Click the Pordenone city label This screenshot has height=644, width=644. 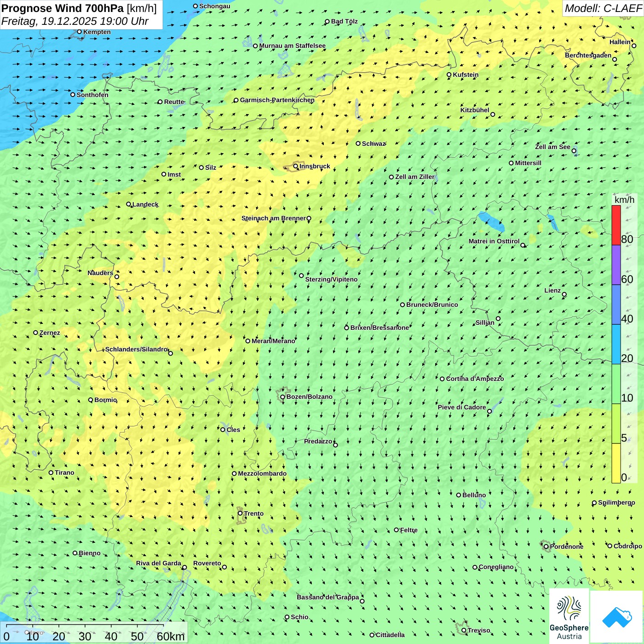(x=566, y=546)
